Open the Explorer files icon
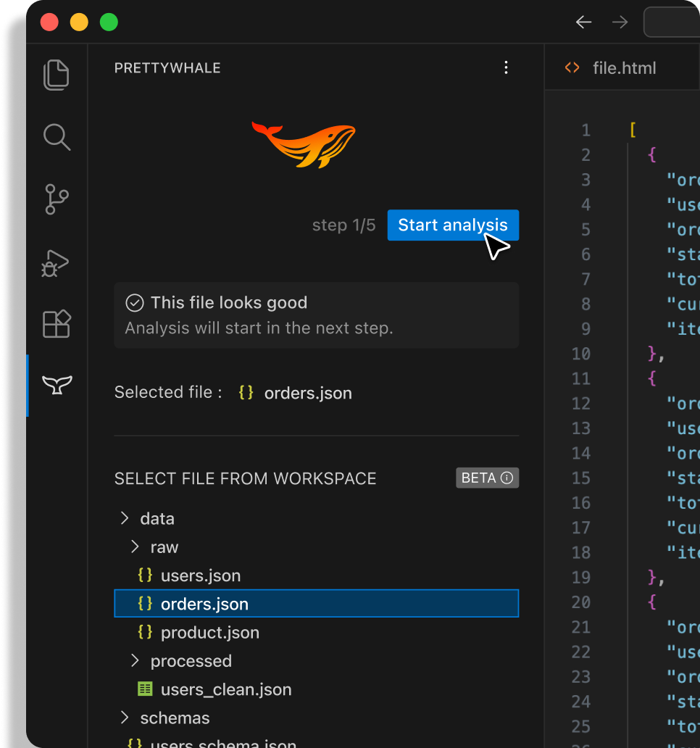700x748 pixels. click(x=57, y=75)
